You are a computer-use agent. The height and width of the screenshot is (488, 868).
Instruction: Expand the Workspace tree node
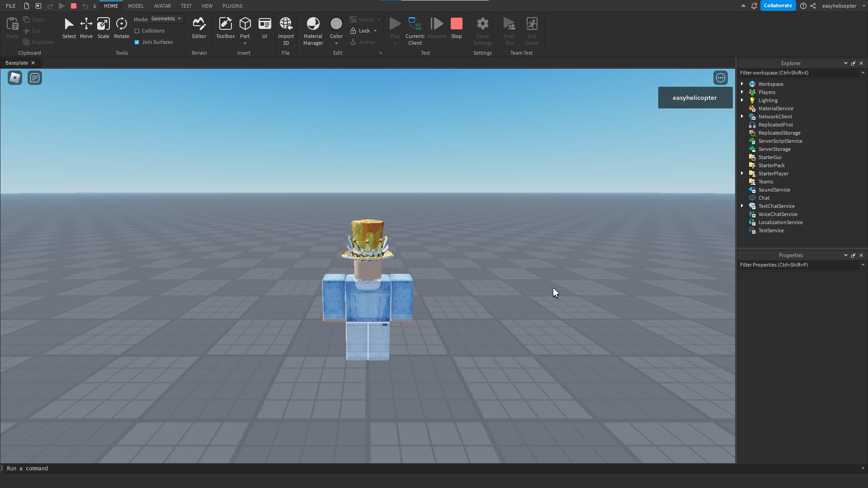click(742, 84)
